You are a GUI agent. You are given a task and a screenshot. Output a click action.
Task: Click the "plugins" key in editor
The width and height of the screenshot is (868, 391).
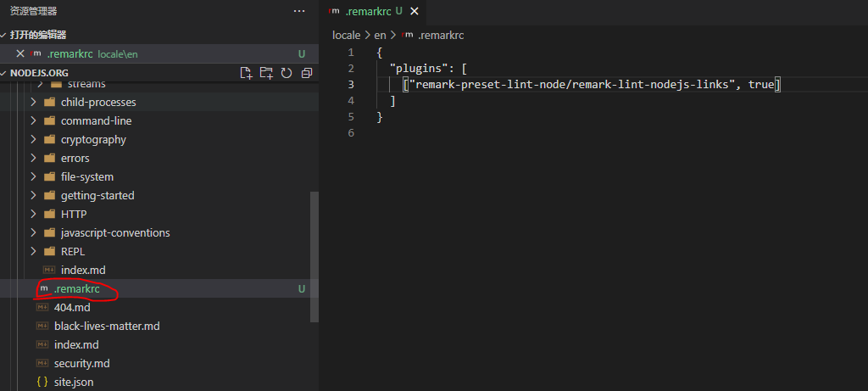[417, 68]
